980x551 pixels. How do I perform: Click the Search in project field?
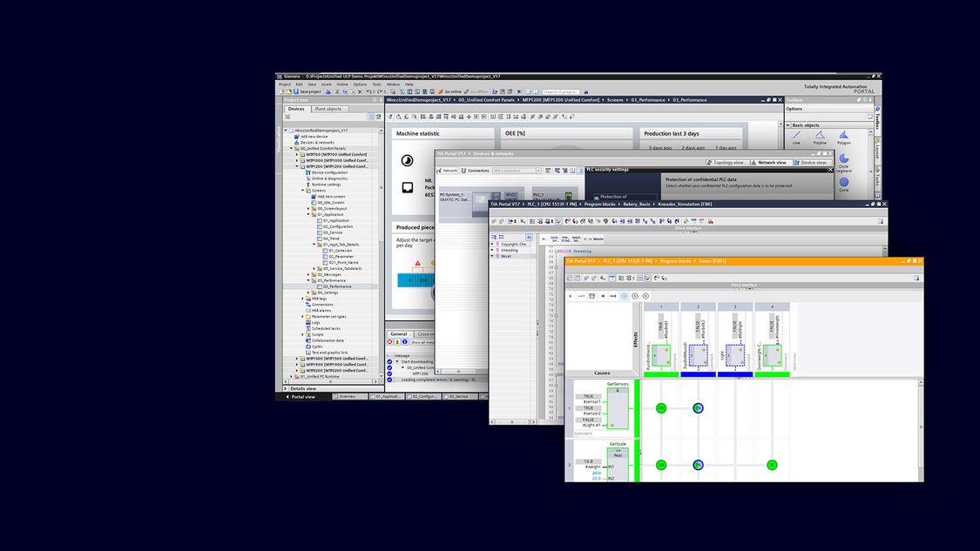560,92
